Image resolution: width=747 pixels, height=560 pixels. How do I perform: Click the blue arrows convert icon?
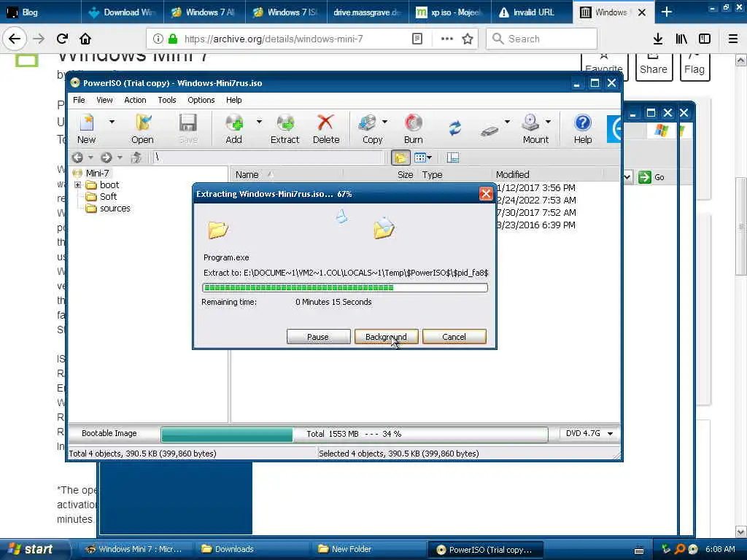455,128
